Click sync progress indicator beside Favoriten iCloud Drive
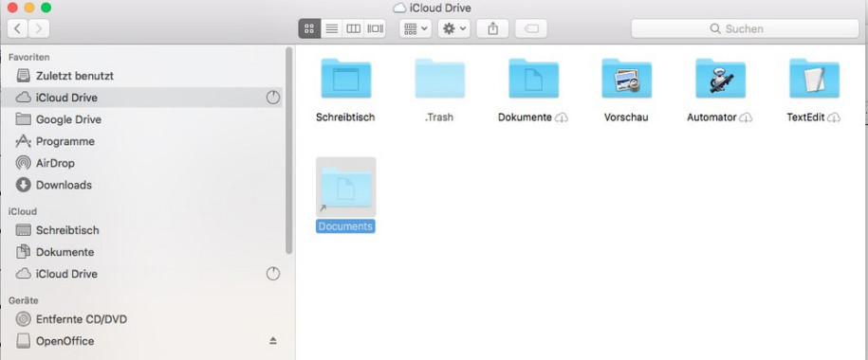The height and width of the screenshot is (360, 868). click(273, 98)
